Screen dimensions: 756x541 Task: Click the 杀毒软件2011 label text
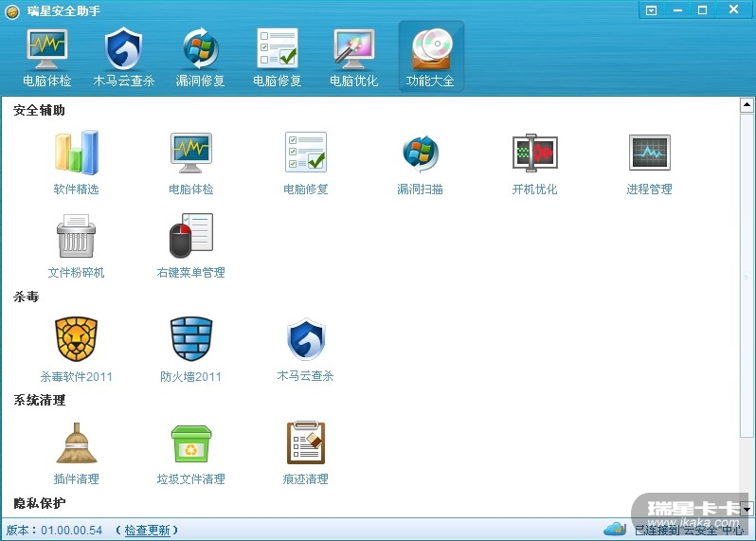point(76,376)
